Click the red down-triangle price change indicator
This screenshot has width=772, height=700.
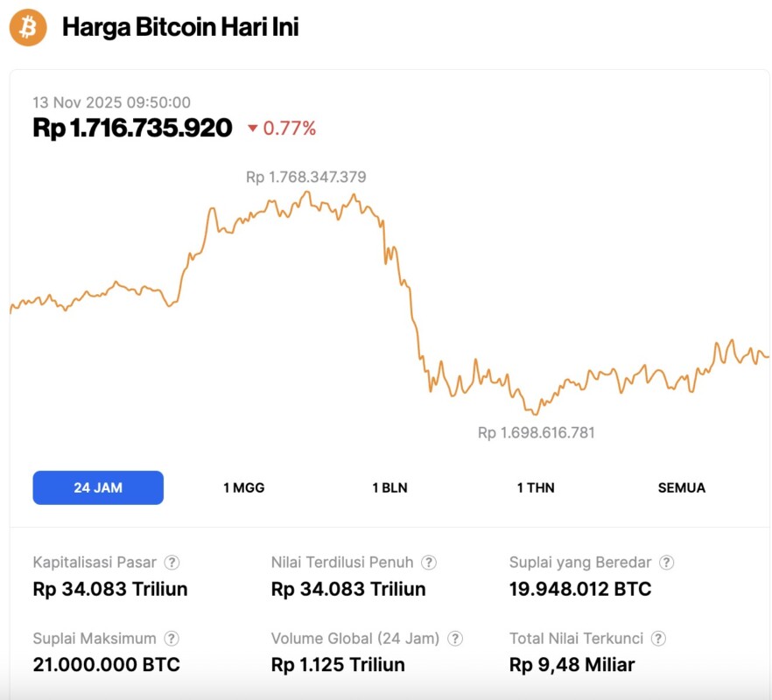click(x=253, y=129)
